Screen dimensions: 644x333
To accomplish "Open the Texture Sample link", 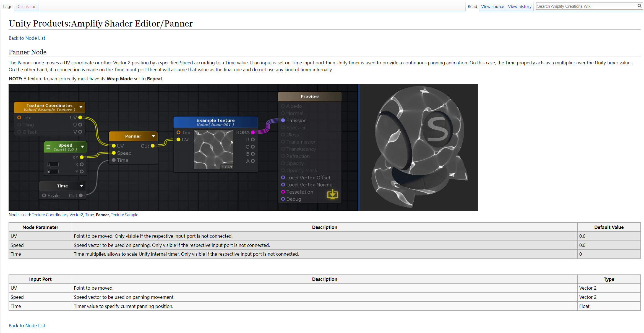I will tap(124, 215).
